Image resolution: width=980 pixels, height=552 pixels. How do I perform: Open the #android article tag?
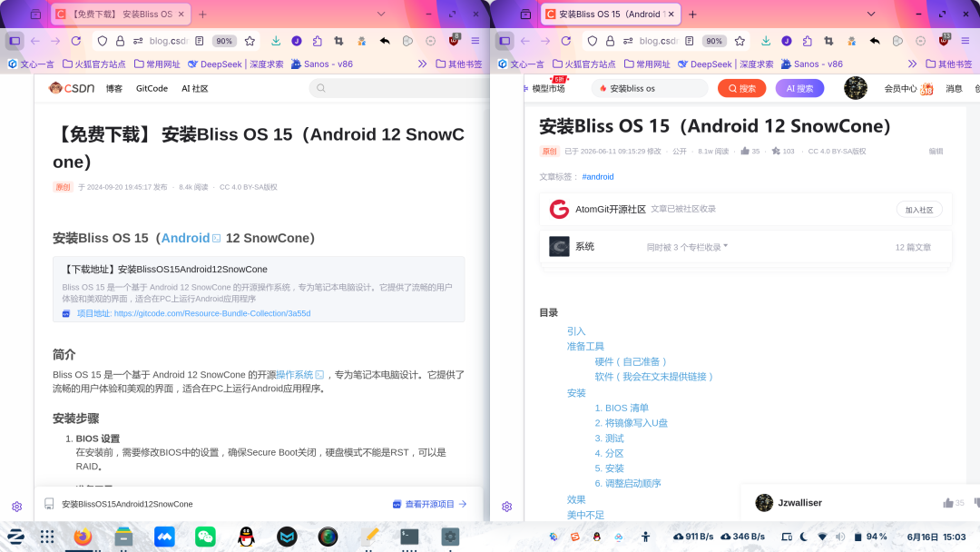(597, 176)
